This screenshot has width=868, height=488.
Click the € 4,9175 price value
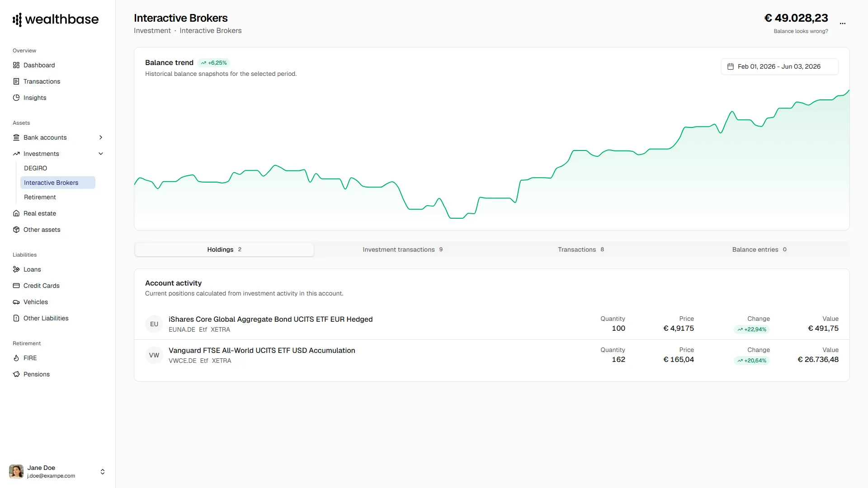679,328
